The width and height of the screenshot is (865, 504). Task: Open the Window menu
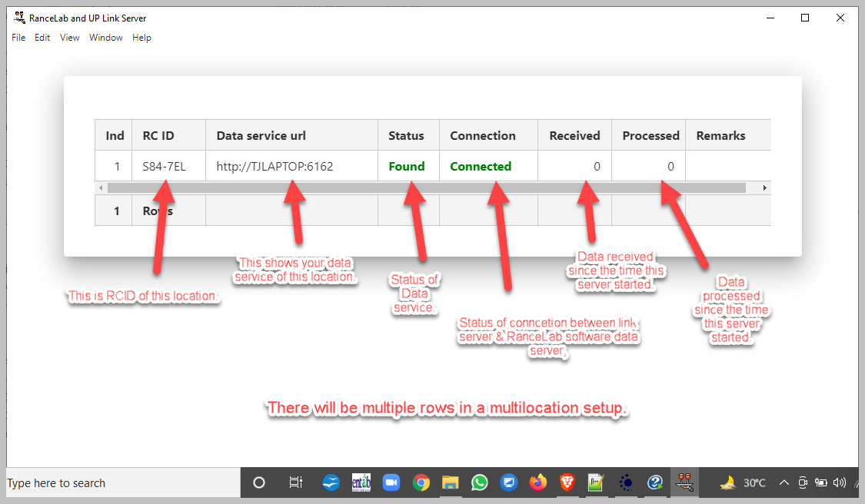coord(106,38)
